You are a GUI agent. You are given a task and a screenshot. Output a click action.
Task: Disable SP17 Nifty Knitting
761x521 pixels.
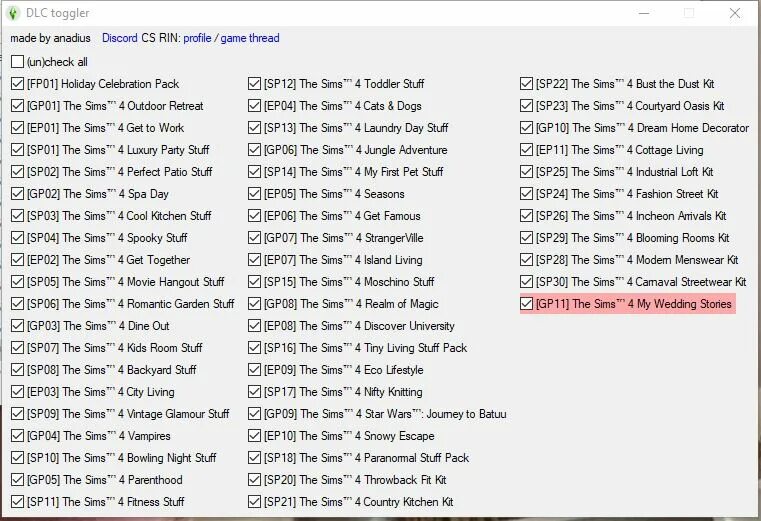pyautogui.click(x=254, y=392)
